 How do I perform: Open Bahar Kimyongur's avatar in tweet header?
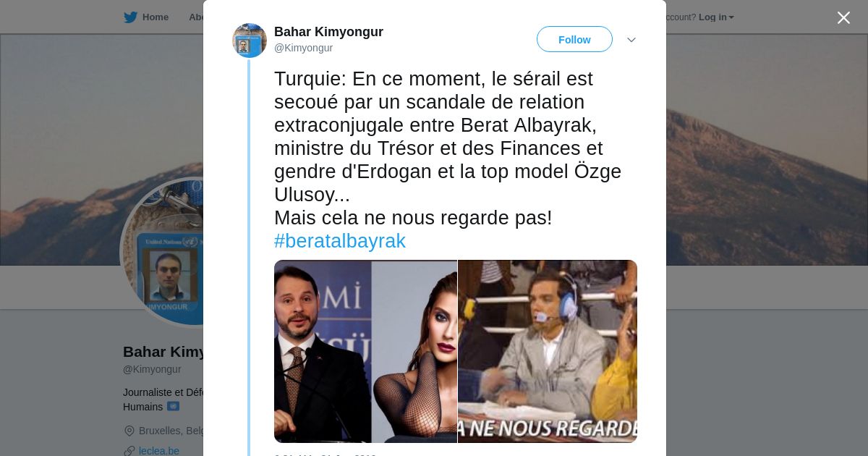tap(250, 41)
